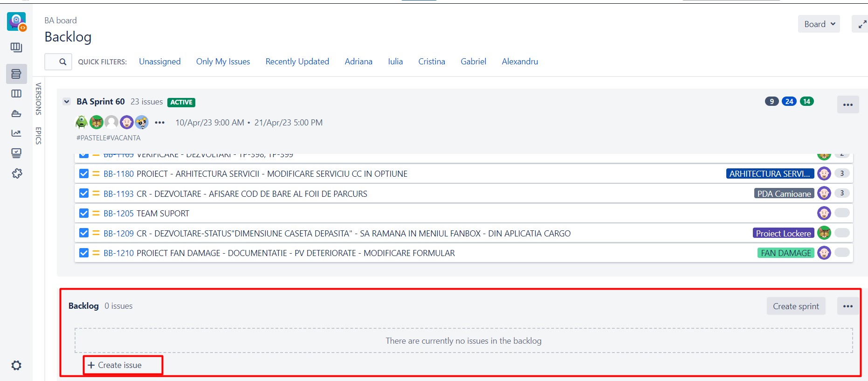Viewport: 868px width, 381px height.
Task: Toggle the checkbox for BB-1193
Action: coord(84,193)
